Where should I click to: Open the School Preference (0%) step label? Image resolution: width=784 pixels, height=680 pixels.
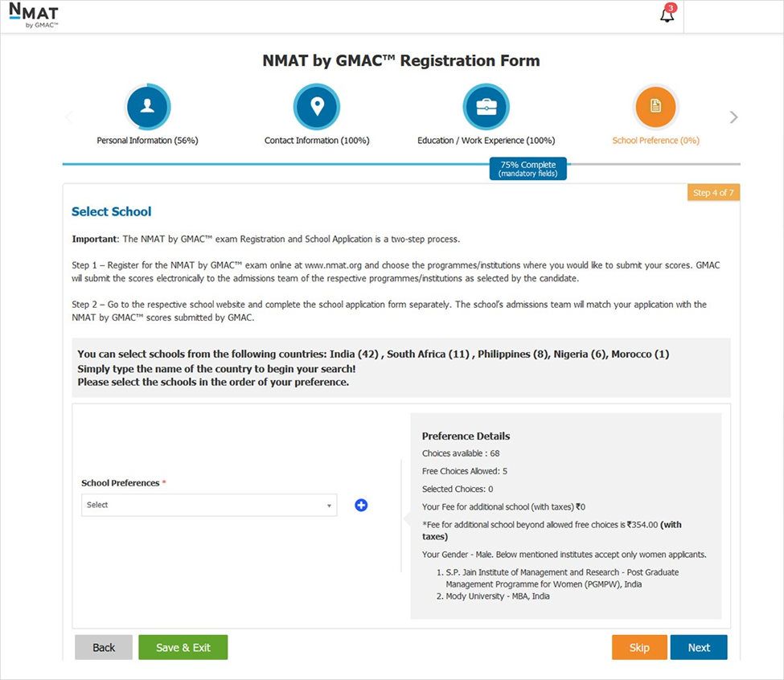point(655,141)
